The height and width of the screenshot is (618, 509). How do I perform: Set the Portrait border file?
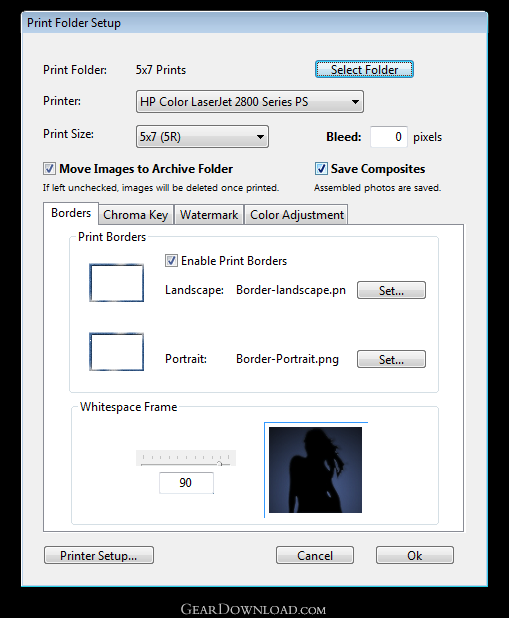[391, 359]
